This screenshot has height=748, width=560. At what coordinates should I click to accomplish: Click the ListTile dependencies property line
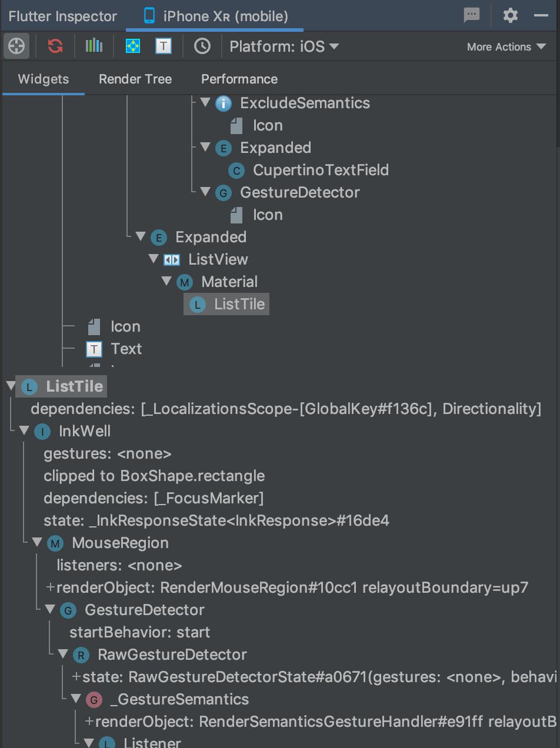pyautogui.click(x=286, y=409)
